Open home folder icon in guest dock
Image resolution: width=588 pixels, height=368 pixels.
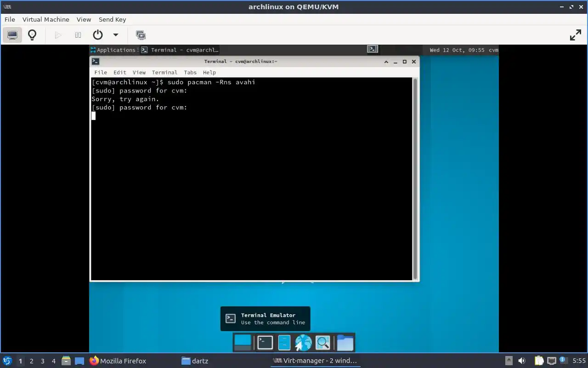pos(345,342)
